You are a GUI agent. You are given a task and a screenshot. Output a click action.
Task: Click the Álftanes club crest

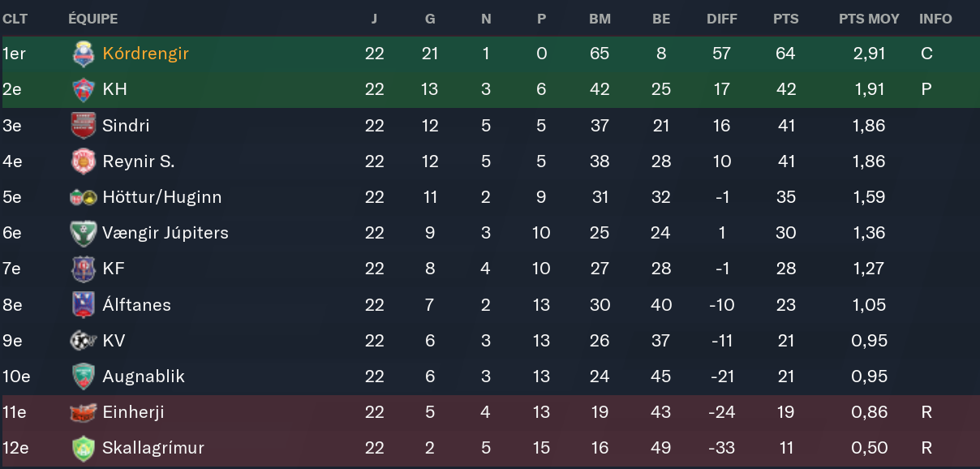point(84,305)
